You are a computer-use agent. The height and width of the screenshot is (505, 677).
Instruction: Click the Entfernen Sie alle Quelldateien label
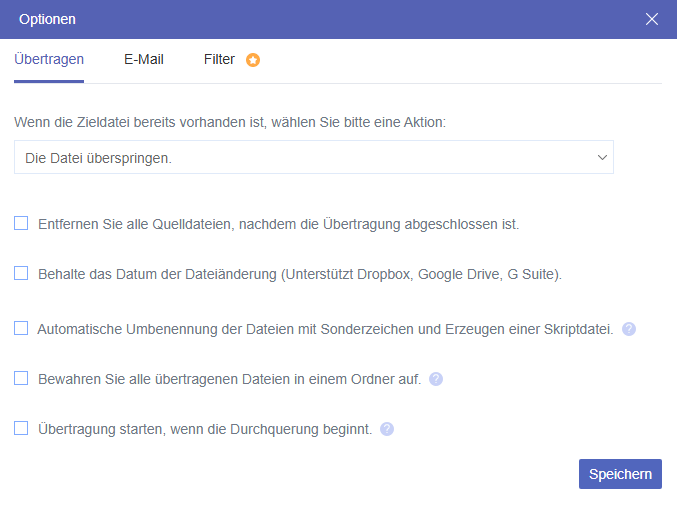pos(278,224)
